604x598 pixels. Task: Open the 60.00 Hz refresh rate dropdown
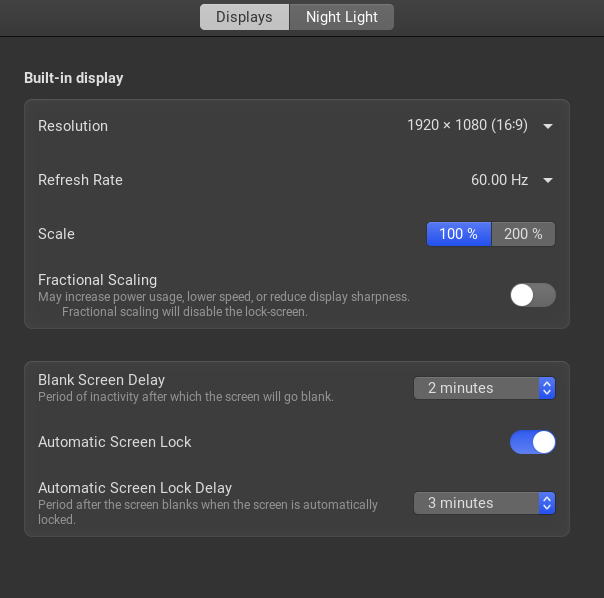(x=499, y=181)
